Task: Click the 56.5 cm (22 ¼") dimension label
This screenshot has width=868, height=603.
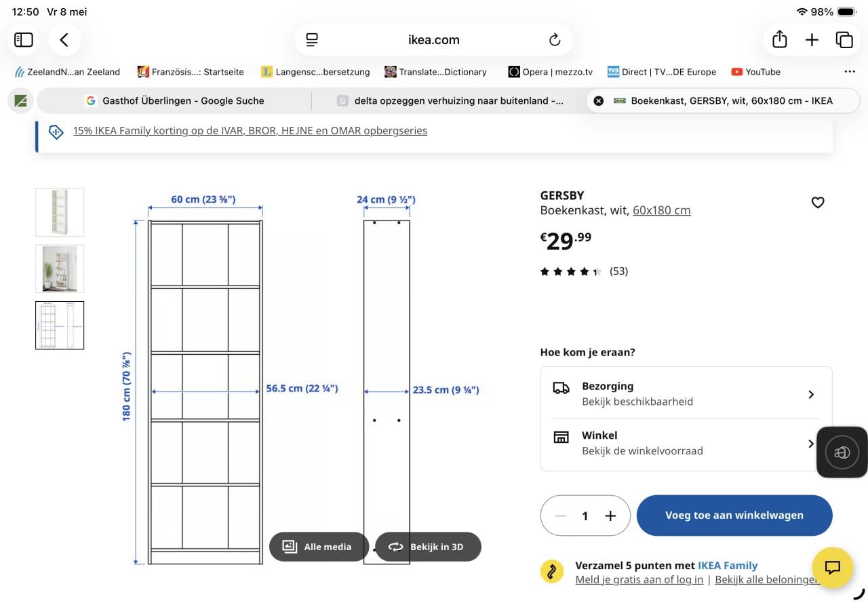Action: click(302, 389)
